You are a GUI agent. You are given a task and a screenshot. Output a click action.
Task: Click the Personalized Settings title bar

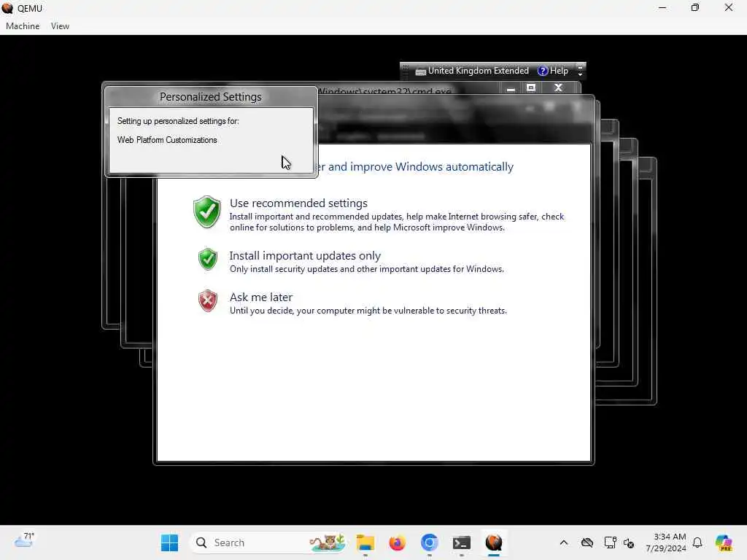211,97
